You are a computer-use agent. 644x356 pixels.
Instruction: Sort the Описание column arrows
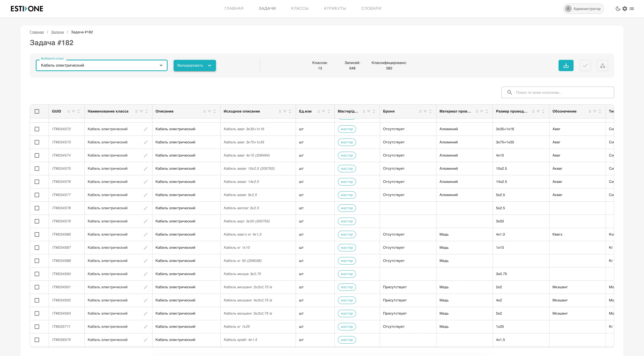coord(214,111)
